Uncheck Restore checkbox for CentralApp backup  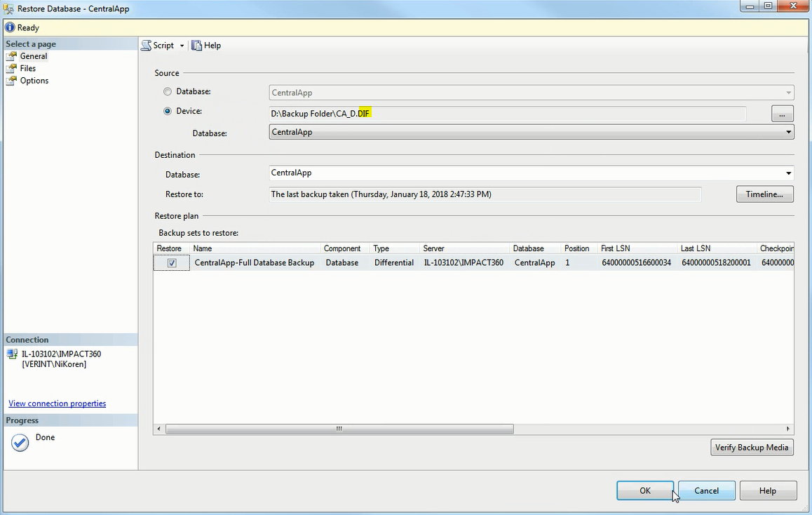pyautogui.click(x=172, y=263)
